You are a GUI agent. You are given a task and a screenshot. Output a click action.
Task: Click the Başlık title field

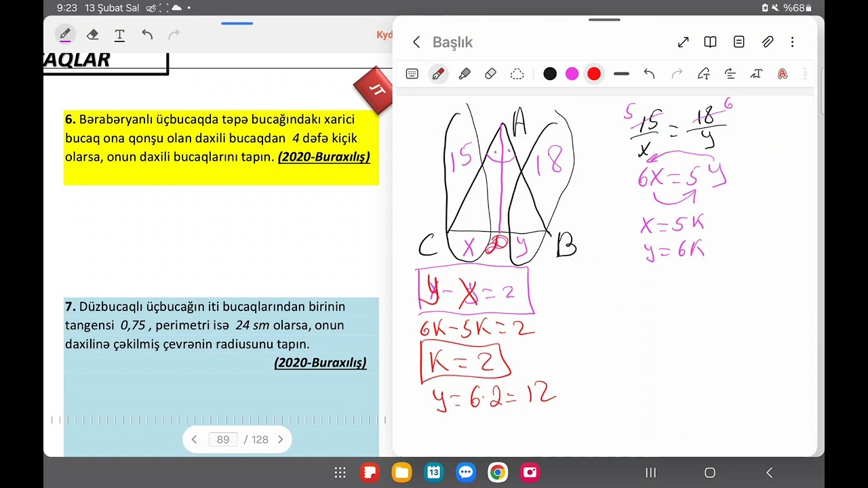pyautogui.click(x=452, y=42)
